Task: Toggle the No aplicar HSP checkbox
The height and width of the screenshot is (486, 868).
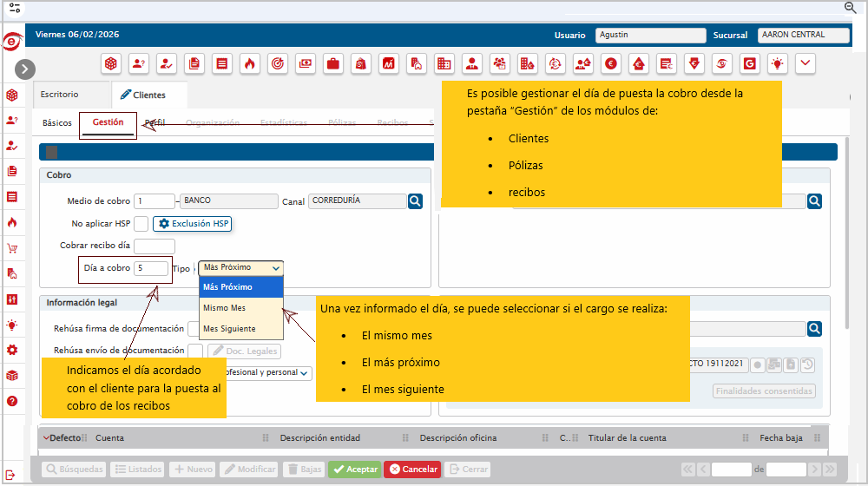Action: 141,224
